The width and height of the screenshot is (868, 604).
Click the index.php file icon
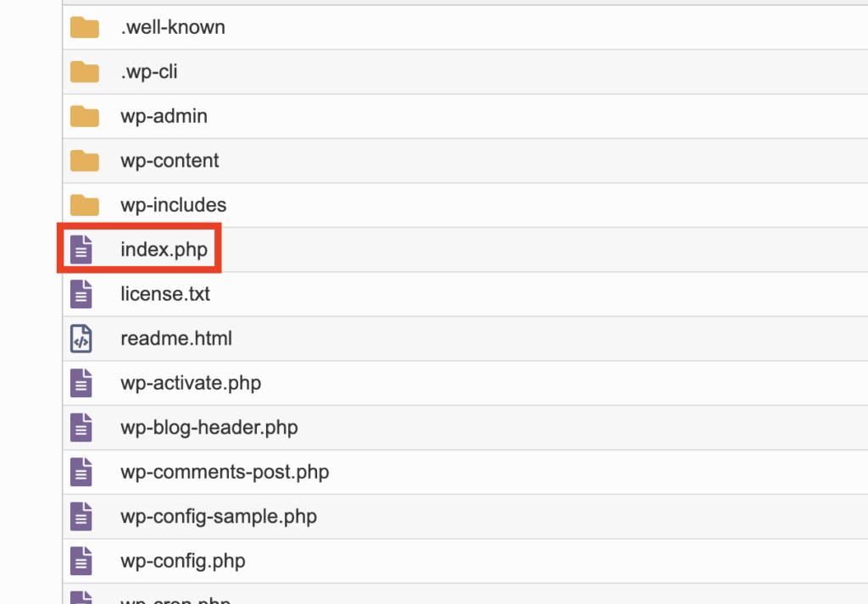[81, 249]
